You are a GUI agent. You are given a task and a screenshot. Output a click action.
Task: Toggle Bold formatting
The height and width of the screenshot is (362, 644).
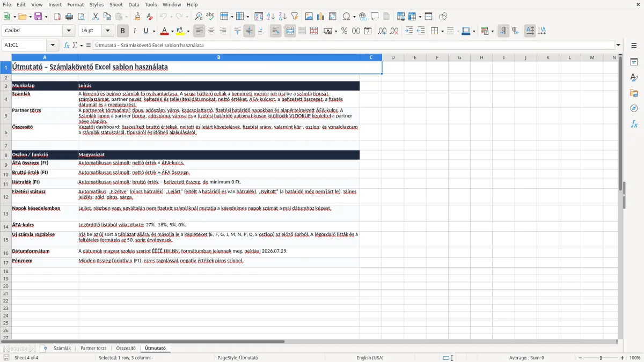(x=122, y=31)
